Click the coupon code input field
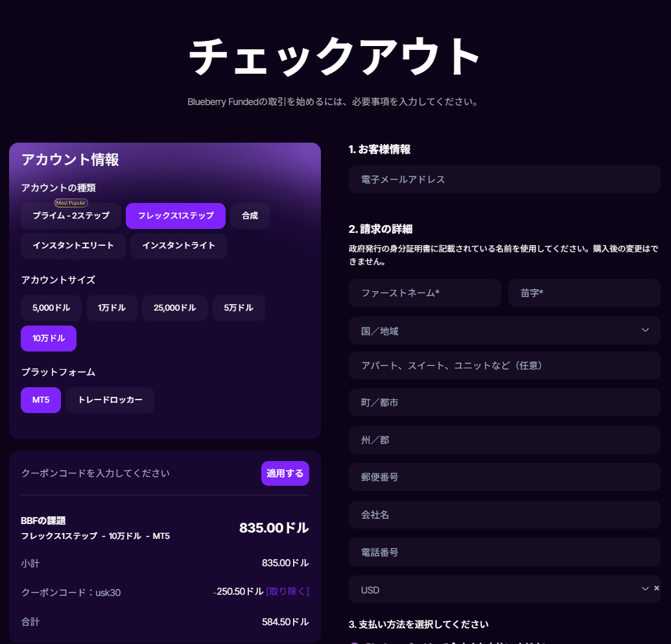This screenshot has height=644, width=671. [138, 473]
